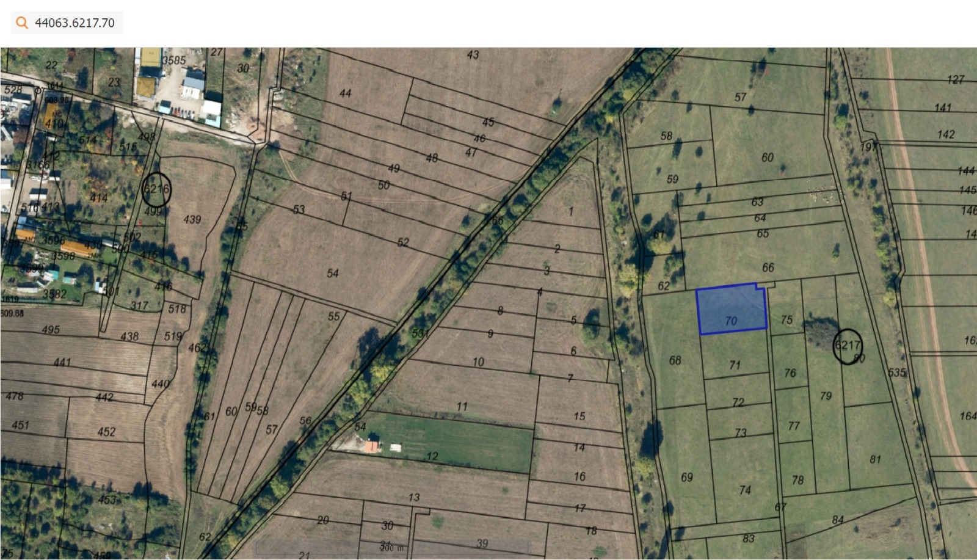Click the orange search magnifier icon

(x=22, y=23)
